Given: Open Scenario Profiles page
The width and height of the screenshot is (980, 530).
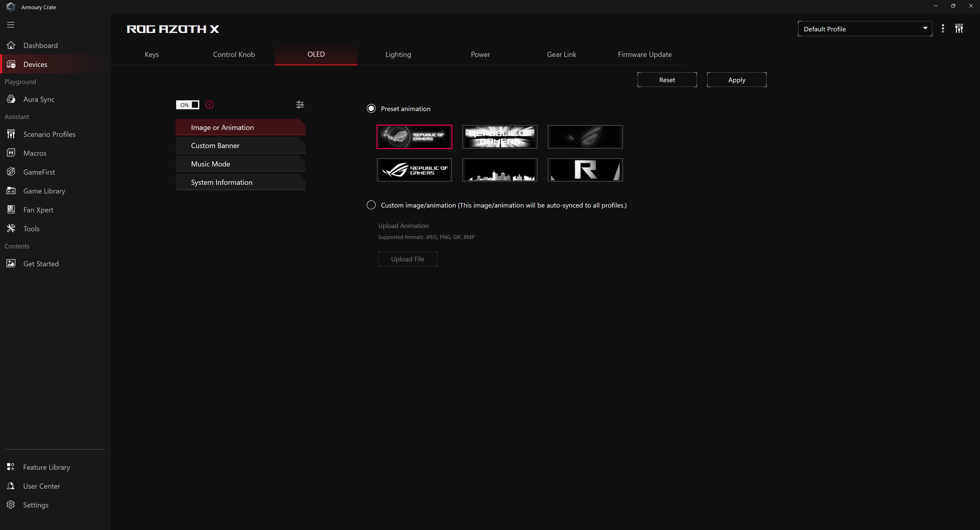Looking at the screenshot, I should tap(55, 134).
